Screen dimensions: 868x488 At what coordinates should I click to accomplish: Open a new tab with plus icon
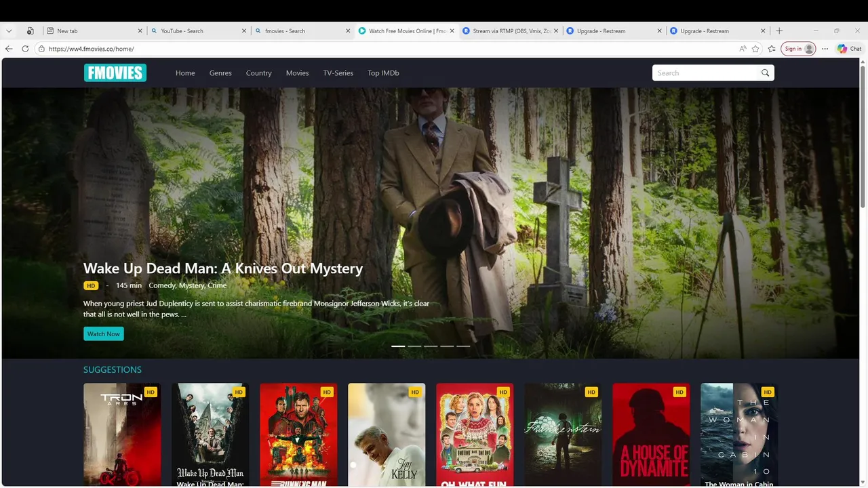coord(779,30)
